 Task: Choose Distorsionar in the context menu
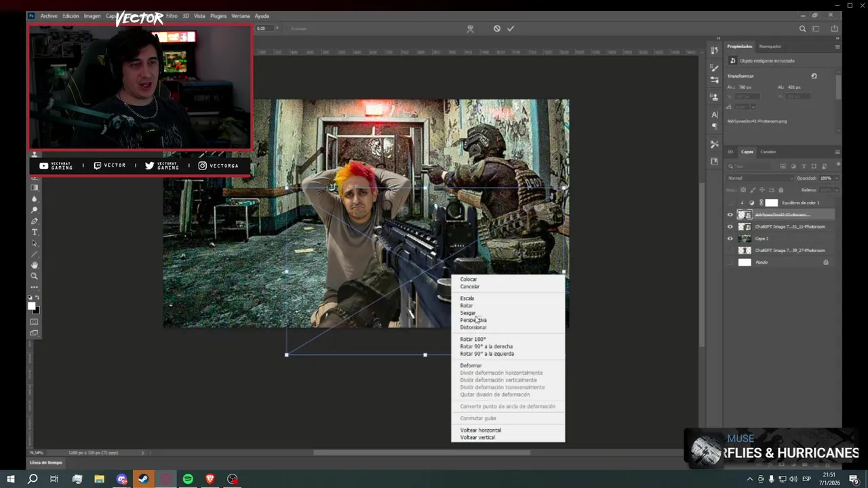[473, 327]
